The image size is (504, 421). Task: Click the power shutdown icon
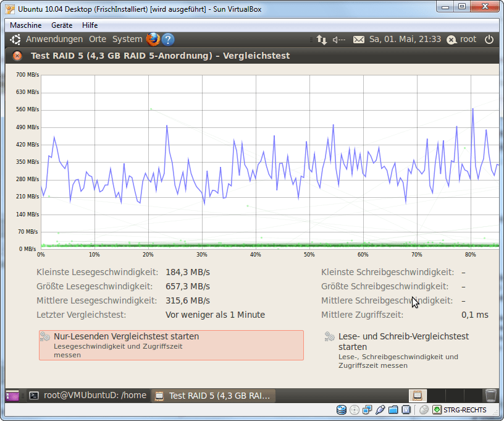pyautogui.click(x=489, y=39)
